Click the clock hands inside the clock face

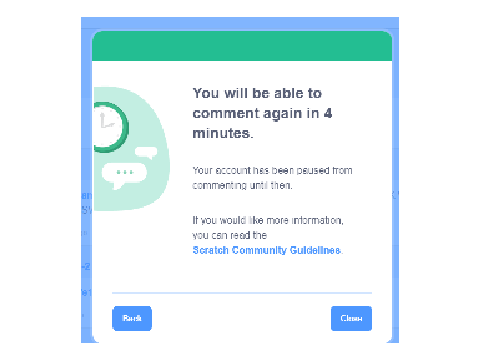(x=106, y=122)
